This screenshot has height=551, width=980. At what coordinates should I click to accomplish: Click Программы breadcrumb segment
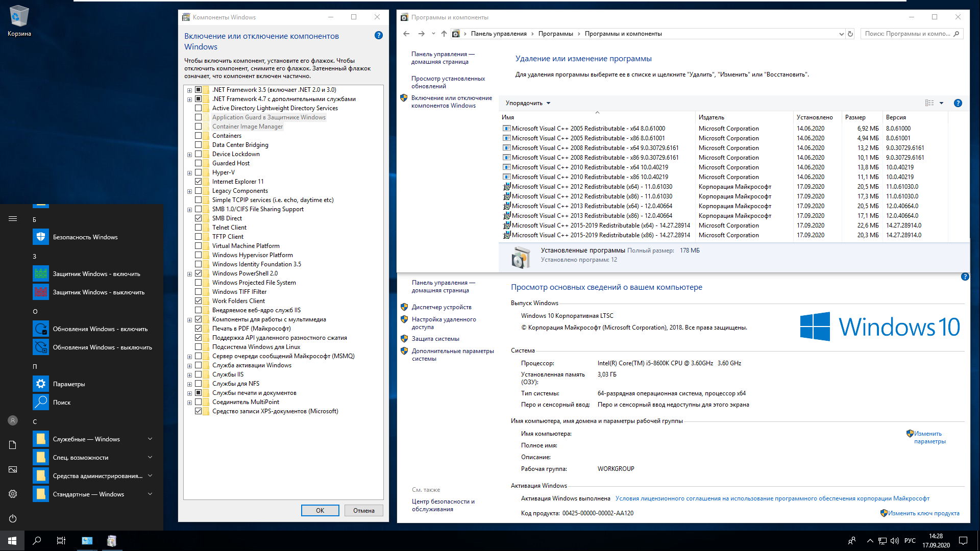[555, 34]
